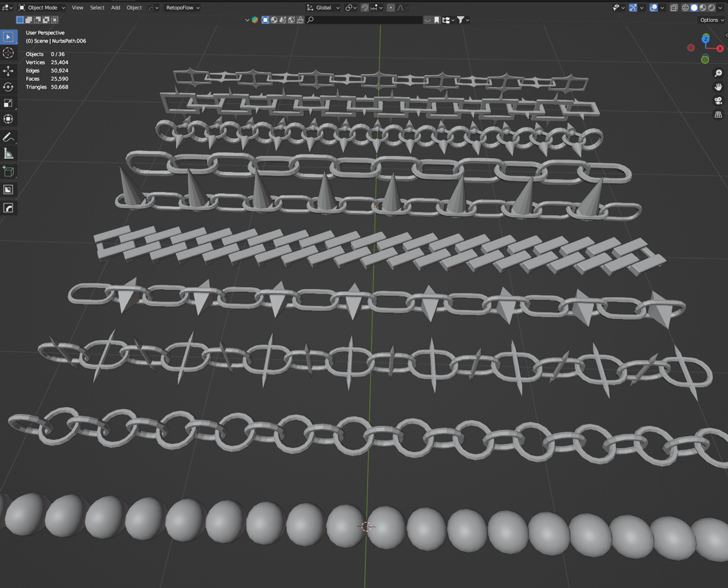Click the bookmark icon after search field

click(x=437, y=20)
